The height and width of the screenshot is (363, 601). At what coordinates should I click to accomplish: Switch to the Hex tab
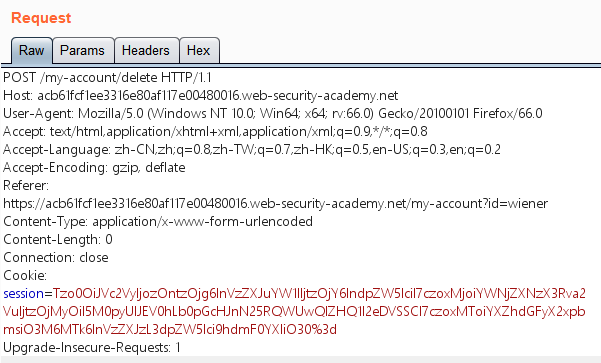199,50
